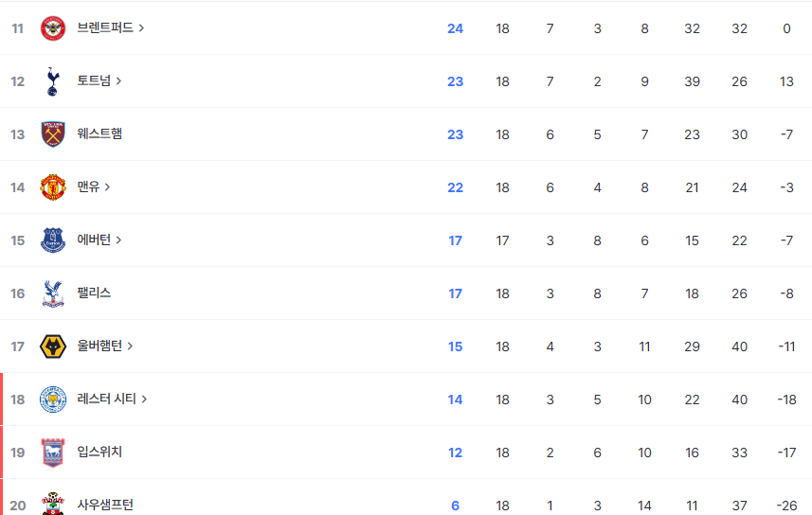Image resolution: width=812 pixels, height=515 pixels.
Task: Open the 팰리스 team name link
Action: coord(94,293)
